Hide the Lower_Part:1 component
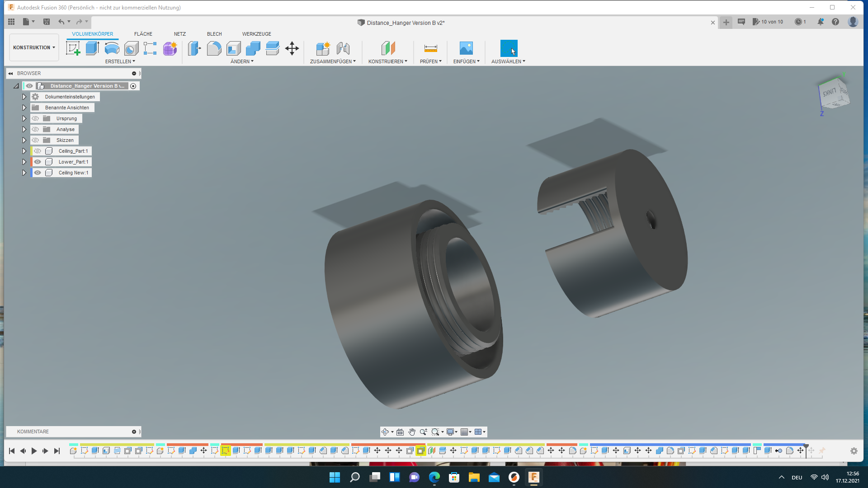Screen dimensions: 868x488 tap(38, 162)
